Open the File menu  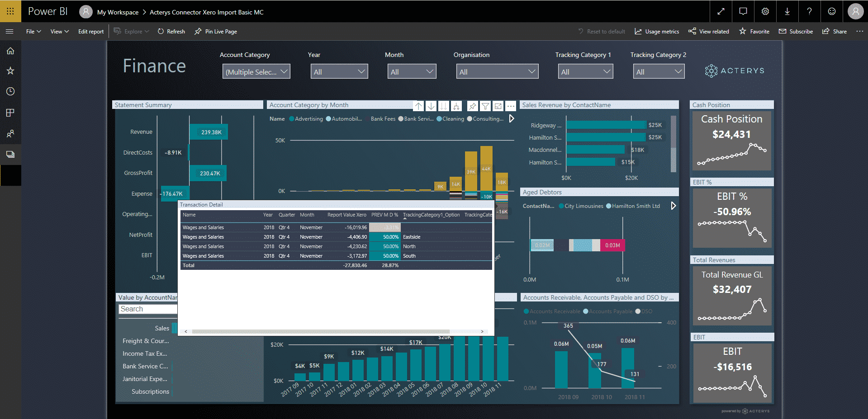click(x=33, y=31)
